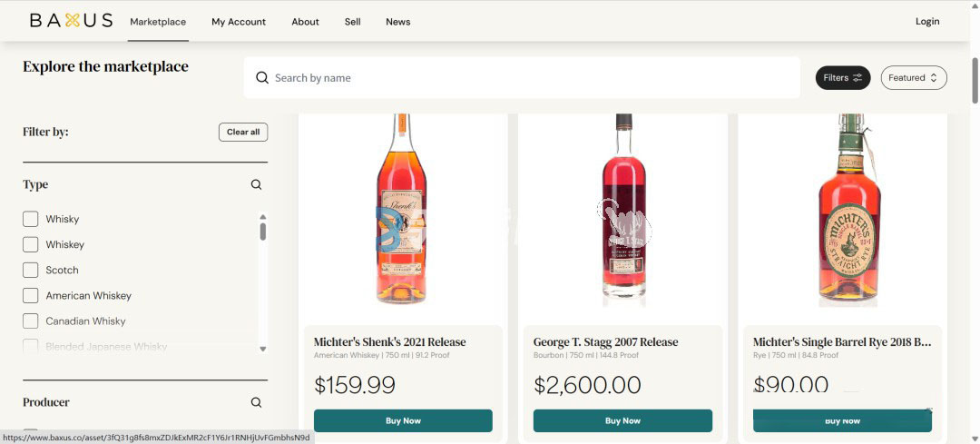Click the Filters sliders icon button

pyautogui.click(x=843, y=78)
